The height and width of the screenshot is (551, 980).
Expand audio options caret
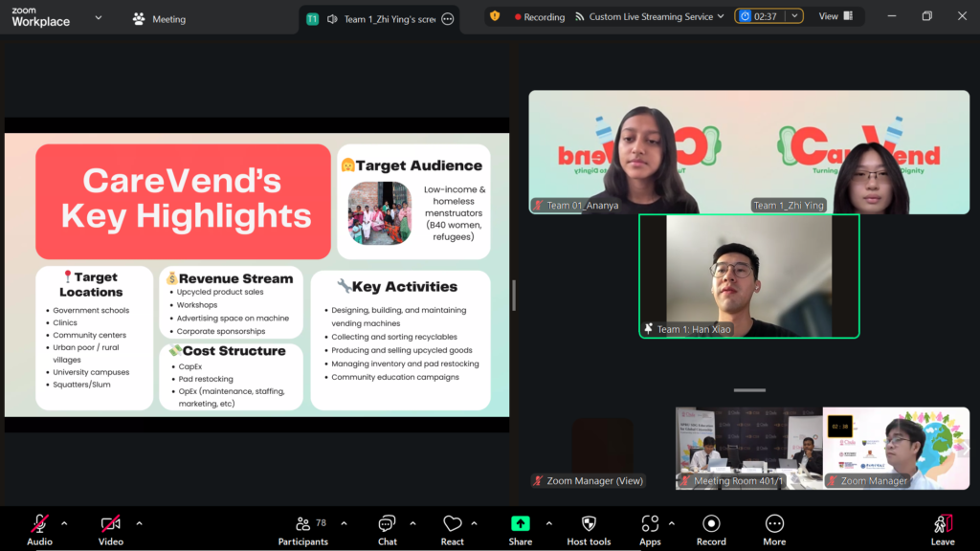click(x=64, y=523)
